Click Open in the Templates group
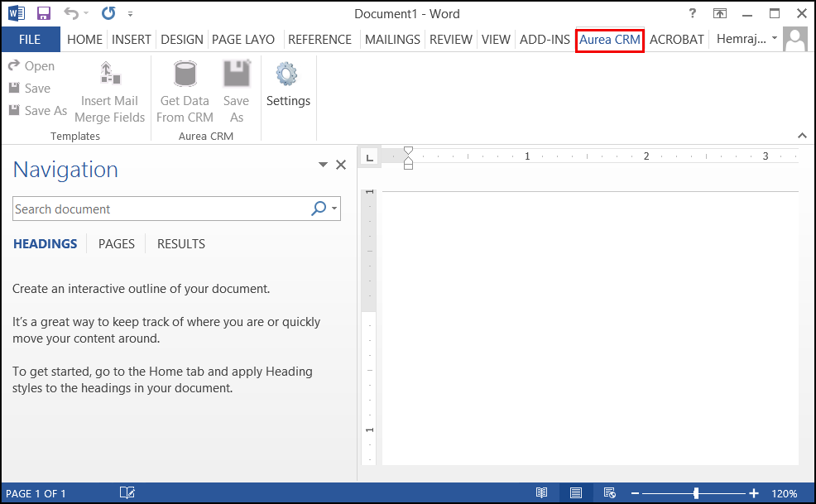Screen dimensions: 816x504 click(x=31, y=66)
